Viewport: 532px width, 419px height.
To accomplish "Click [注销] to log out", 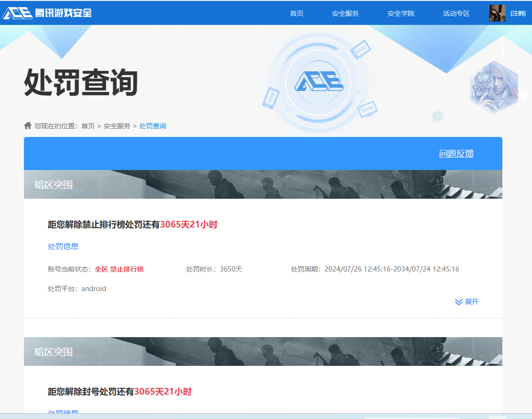I will pos(519,13).
